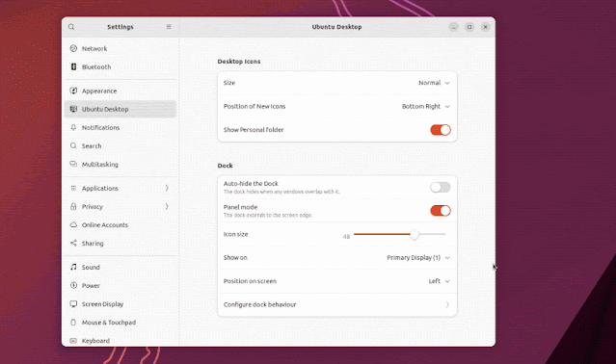Click the Sharing icon in sidebar
Viewport: 616px width, 364px height.
point(73,244)
